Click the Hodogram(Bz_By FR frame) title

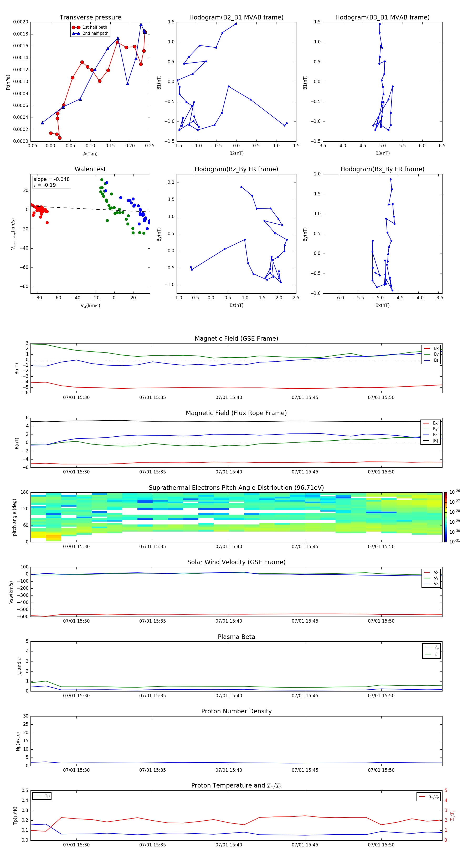pos(236,169)
